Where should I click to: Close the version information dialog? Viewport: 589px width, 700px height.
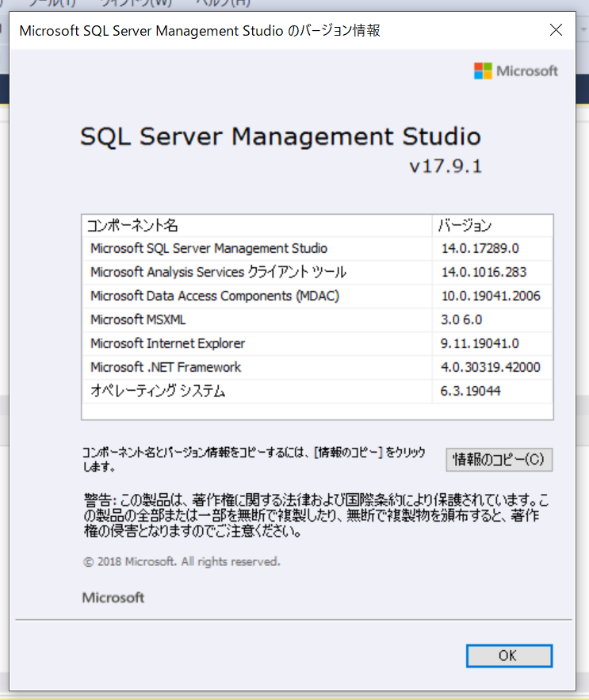pos(556,30)
